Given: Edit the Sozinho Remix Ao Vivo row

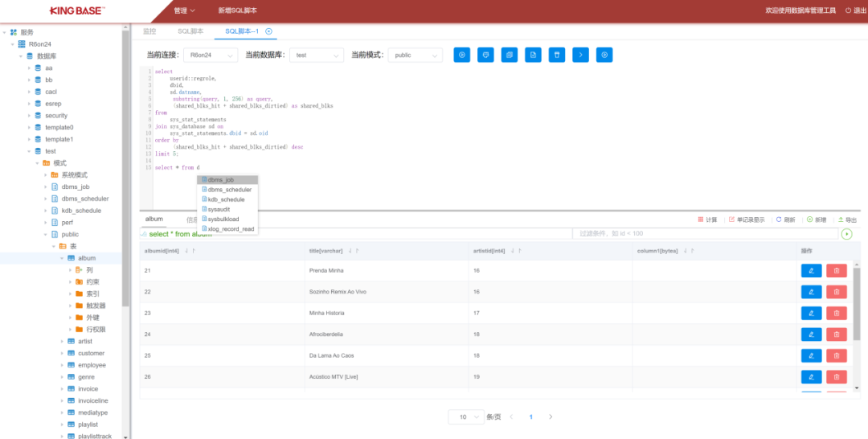Looking at the screenshot, I should click(812, 292).
